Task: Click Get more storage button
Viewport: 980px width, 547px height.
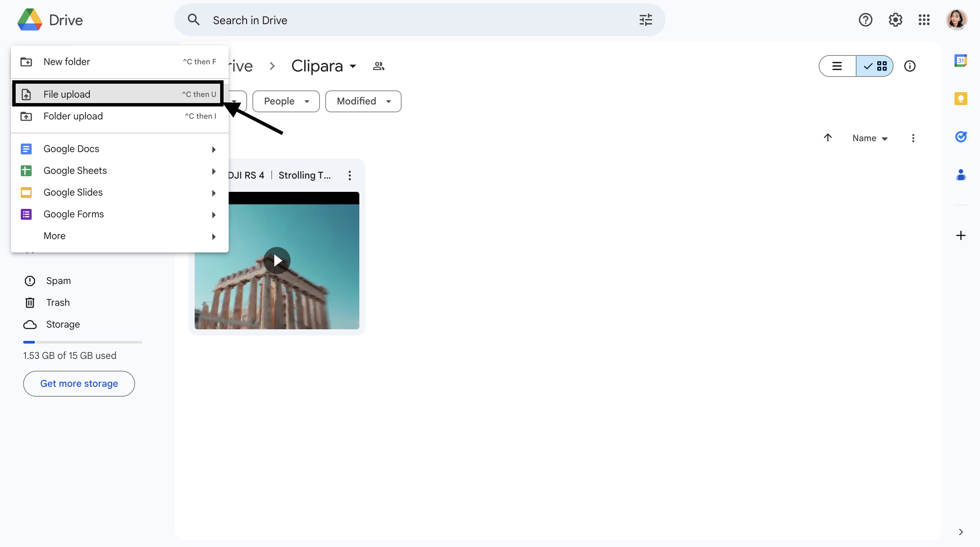Action: (79, 383)
